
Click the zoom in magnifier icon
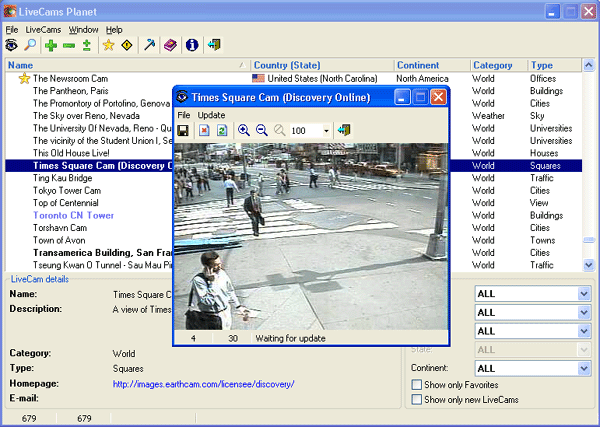click(x=243, y=130)
